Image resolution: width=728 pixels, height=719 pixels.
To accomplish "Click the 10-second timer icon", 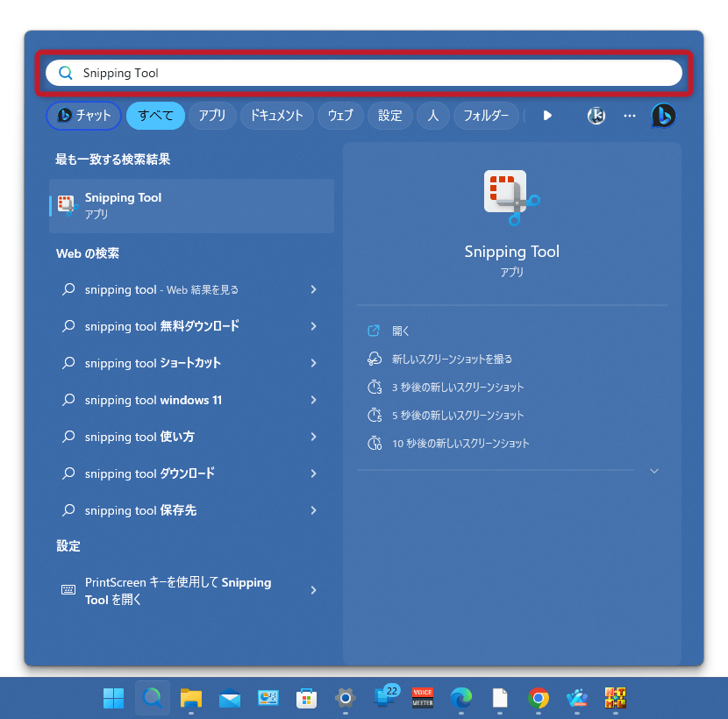I will pyautogui.click(x=375, y=444).
